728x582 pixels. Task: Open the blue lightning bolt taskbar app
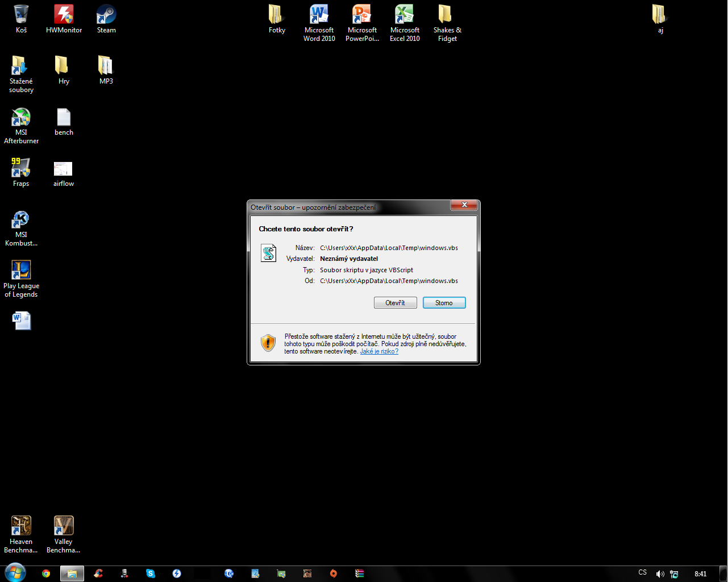177,573
